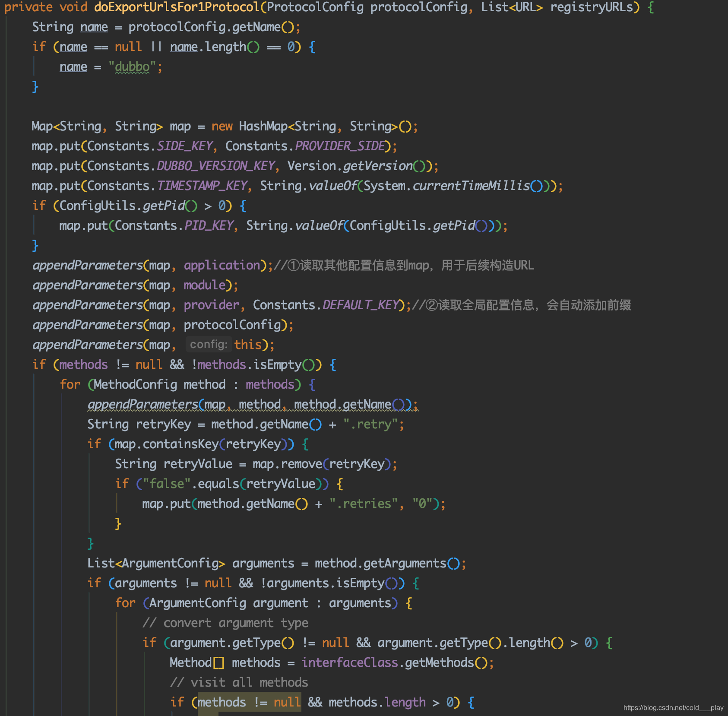Click the this keyword after config hint

pyautogui.click(x=248, y=345)
